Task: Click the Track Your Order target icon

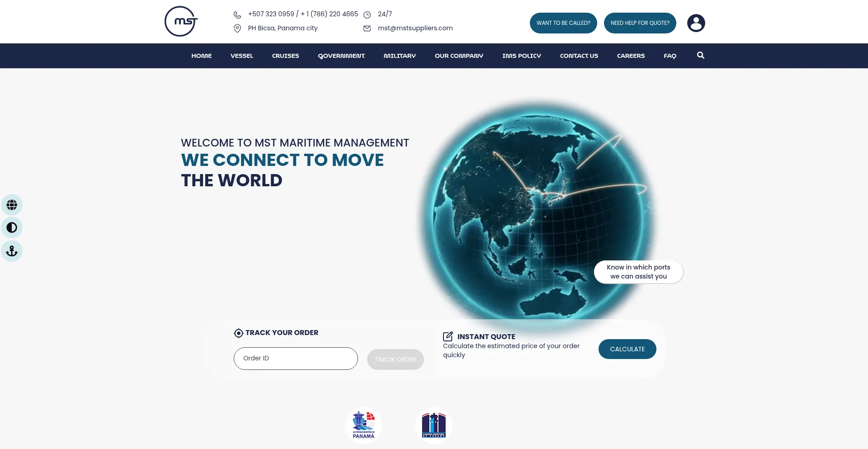Action: 239,333
